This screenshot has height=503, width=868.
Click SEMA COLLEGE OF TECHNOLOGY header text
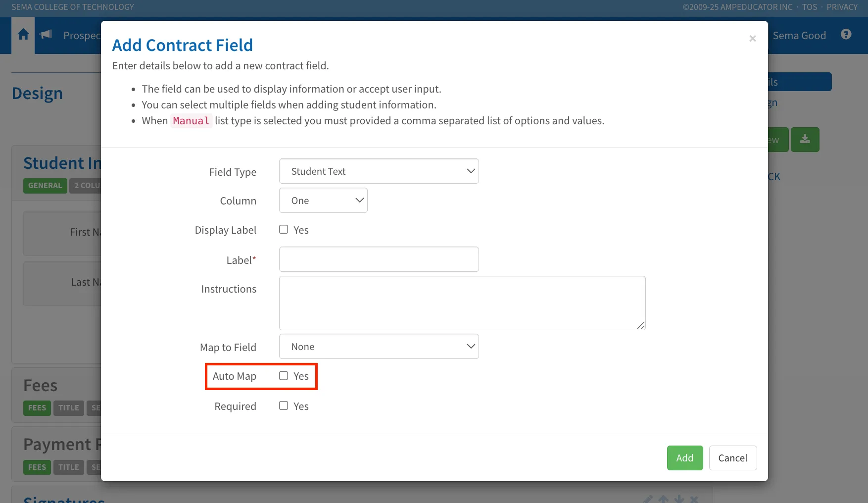pyautogui.click(x=73, y=7)
